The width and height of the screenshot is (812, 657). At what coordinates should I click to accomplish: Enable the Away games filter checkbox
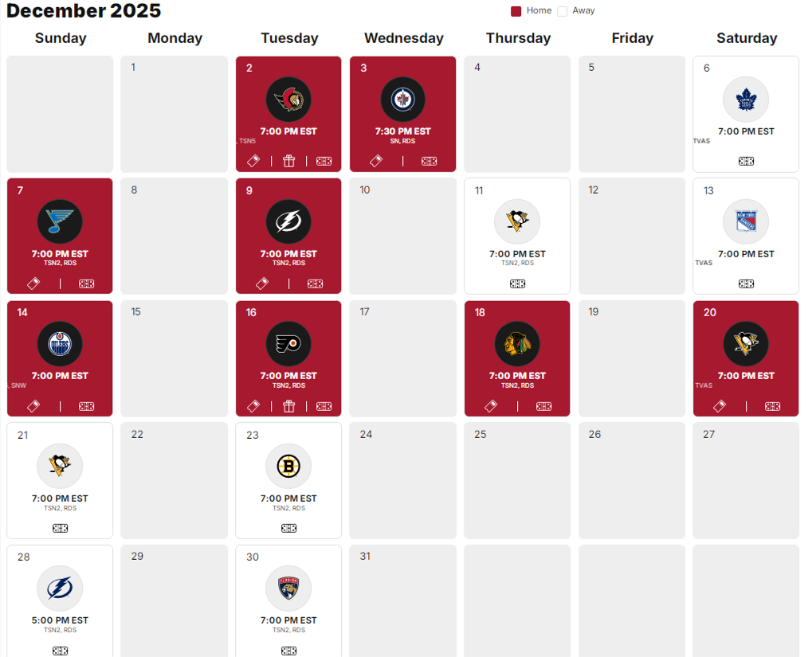(x=563, y=10)
